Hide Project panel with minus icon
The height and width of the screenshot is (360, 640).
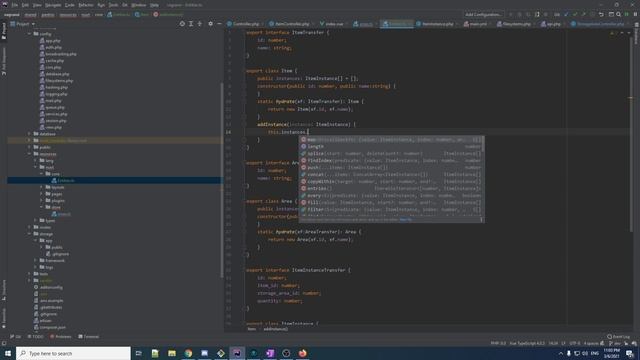(219, 24)
